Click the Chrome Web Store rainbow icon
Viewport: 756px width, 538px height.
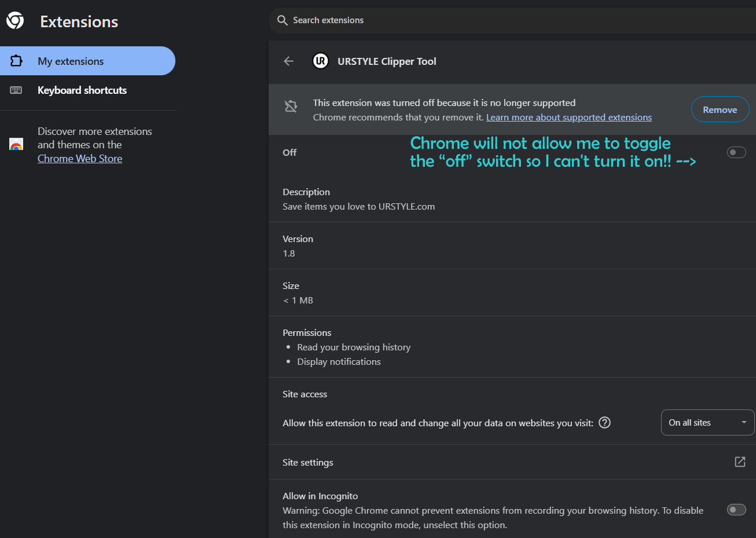pyautogui.click(x=16, y=144)
